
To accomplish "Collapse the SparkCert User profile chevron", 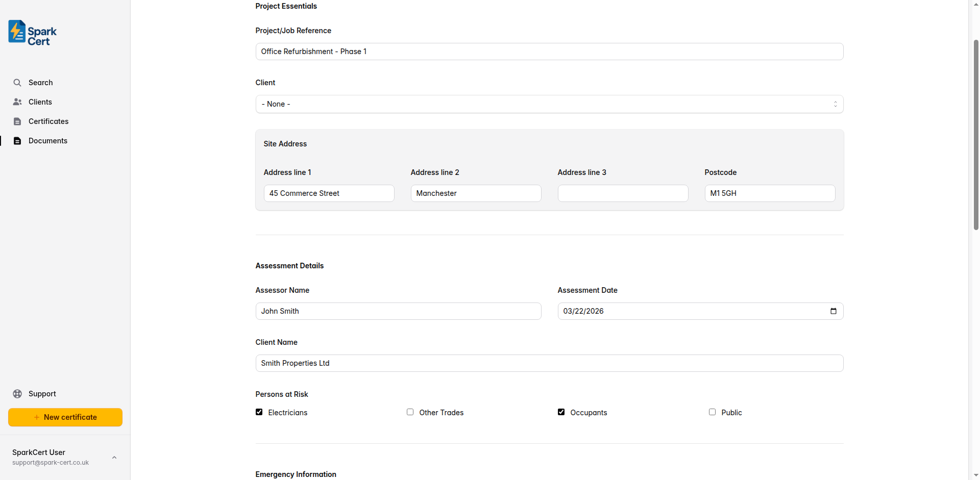I will point(114,457).
